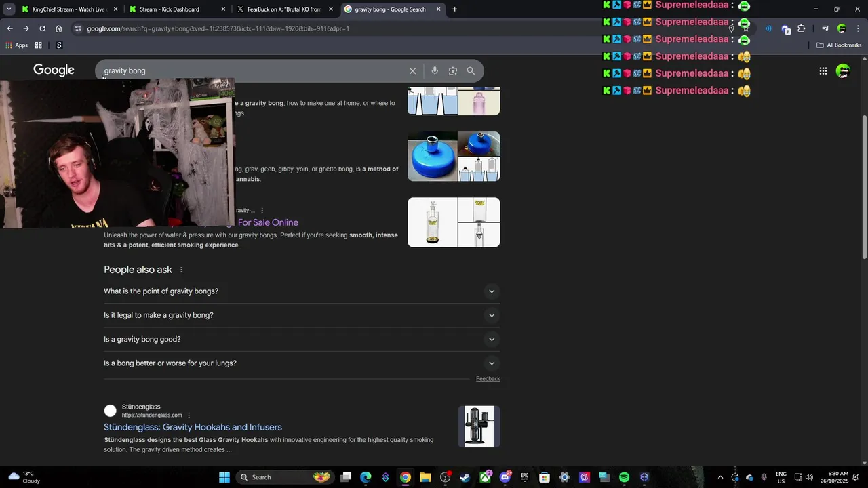
Task: Open the Chrome home page button
Action: click(x=58, y=28)
